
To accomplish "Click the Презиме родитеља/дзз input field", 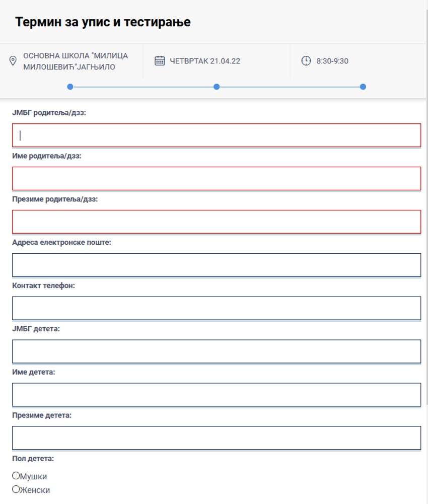I will coord(217,222).
